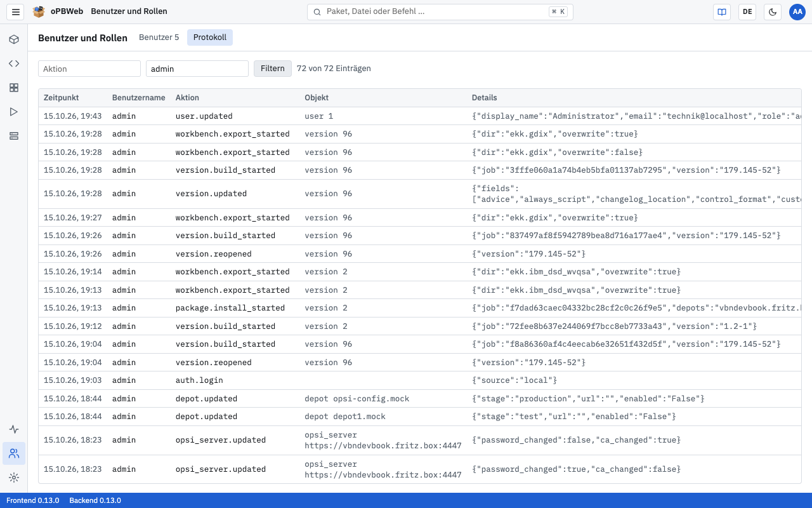The image size is (812, 508).
Task: Focus the search box for Paket, Datei oder Befehl
Action: click(440, 11)
